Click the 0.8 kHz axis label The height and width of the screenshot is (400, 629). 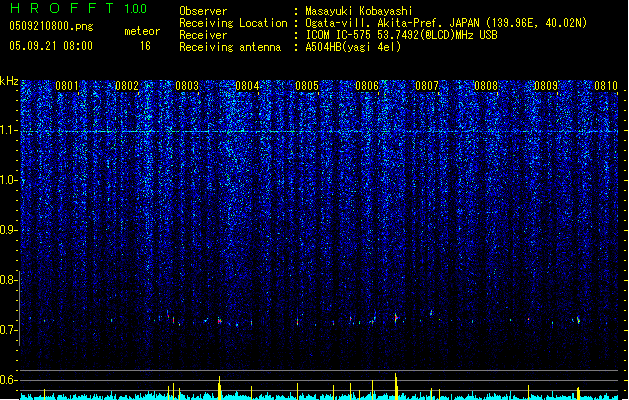8,280
